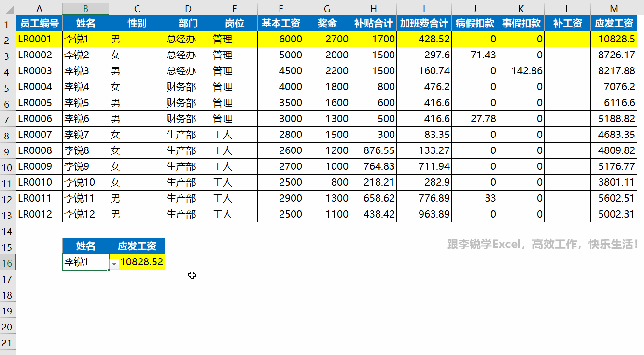Click the cell containing LR0001

click(x=39, y=39)
